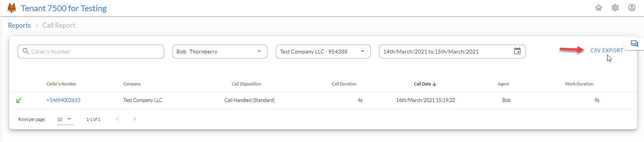Open user account profile icon
This screenshot has width=644, height=142.
click(x=632, y=8)
